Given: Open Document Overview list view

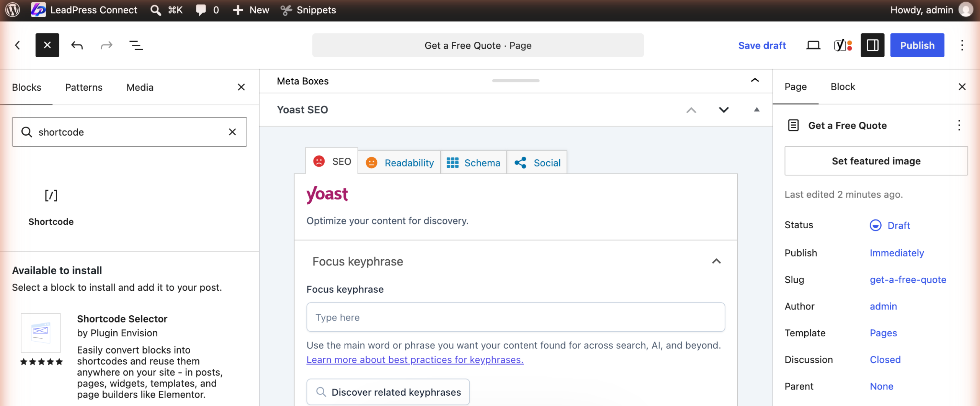Looking at the screenshot, I should [136, 45].
